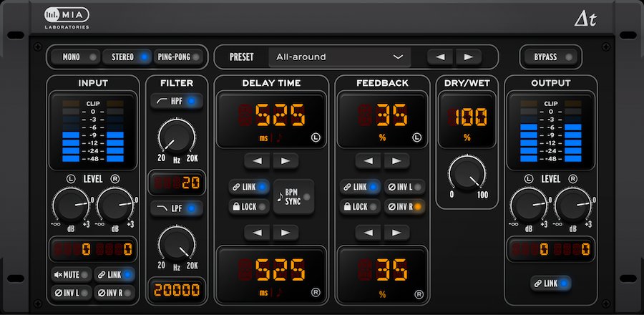Select the next preset arrow
The height and width of the screenshot is (315, 644).
469,57
